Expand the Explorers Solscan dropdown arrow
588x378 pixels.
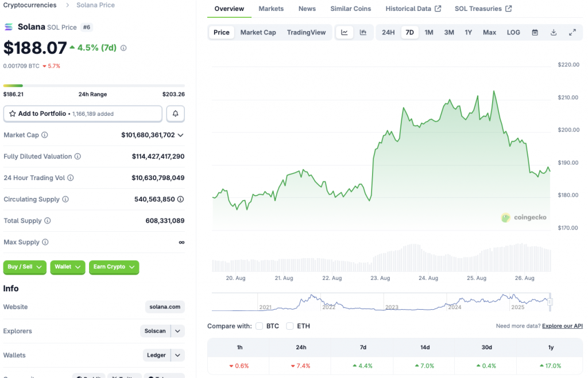(x=178, y=331)
